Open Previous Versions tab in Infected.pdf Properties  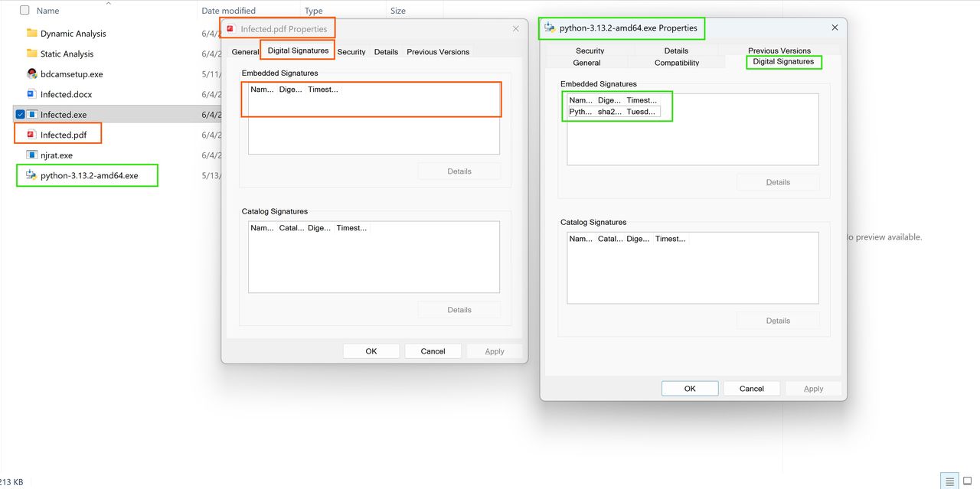pos(438,52)
